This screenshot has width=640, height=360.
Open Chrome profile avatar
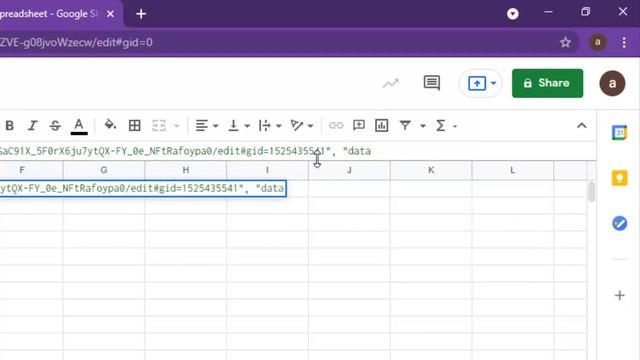click(598, 42)
